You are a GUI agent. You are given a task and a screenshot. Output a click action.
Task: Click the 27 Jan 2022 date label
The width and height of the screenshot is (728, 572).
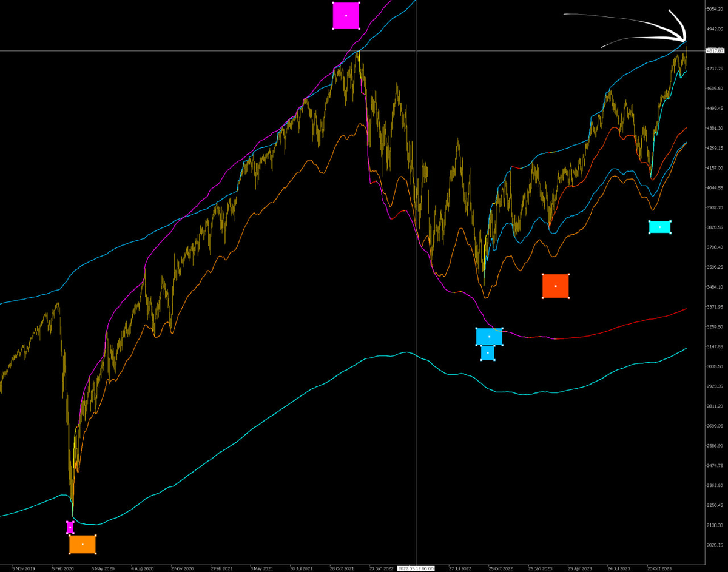pos(381,569)
